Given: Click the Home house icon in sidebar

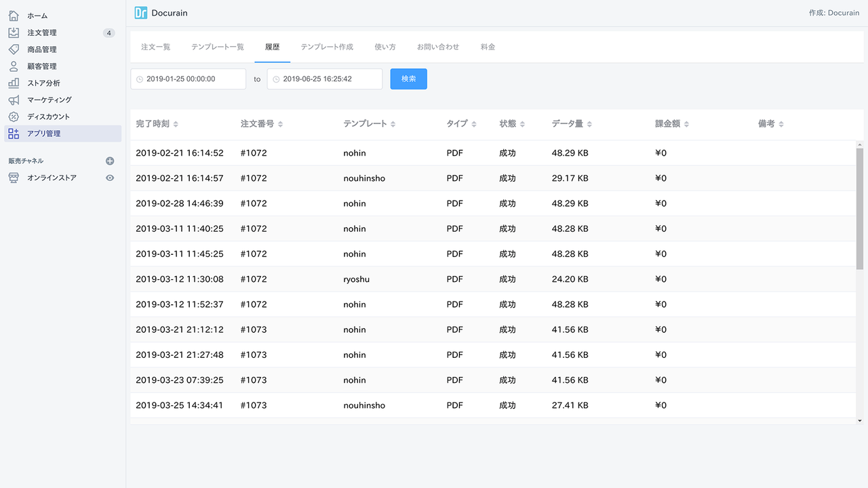Looking at the screenshot, I should point(14,16).
